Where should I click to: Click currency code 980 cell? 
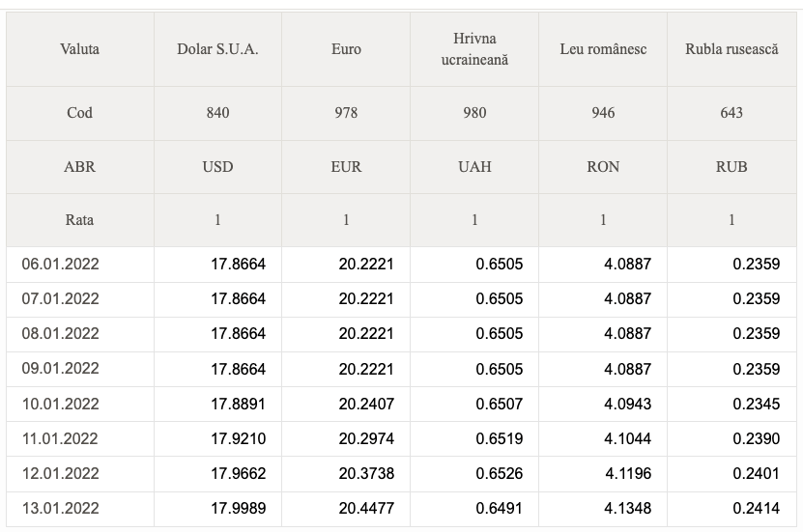tap(474, 113)
